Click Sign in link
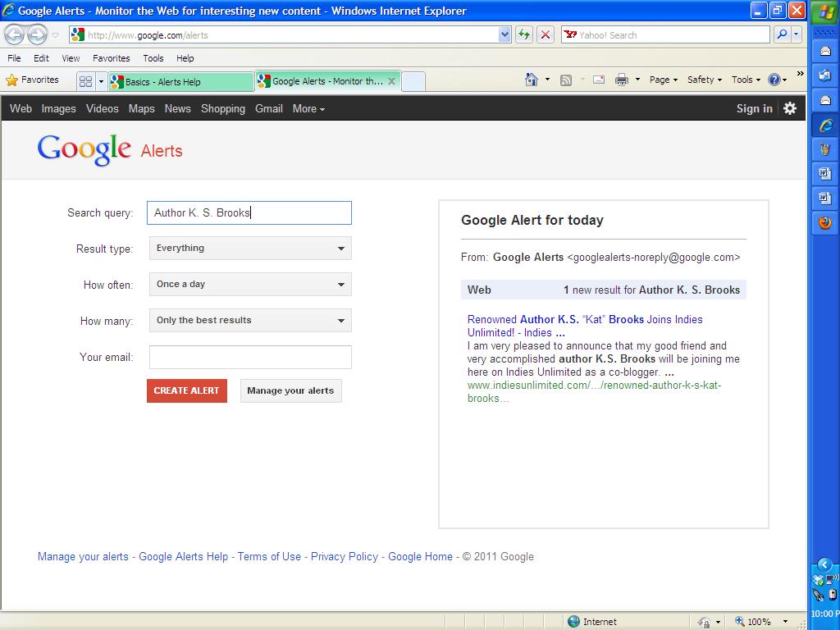840x630 pixels. 755,109
